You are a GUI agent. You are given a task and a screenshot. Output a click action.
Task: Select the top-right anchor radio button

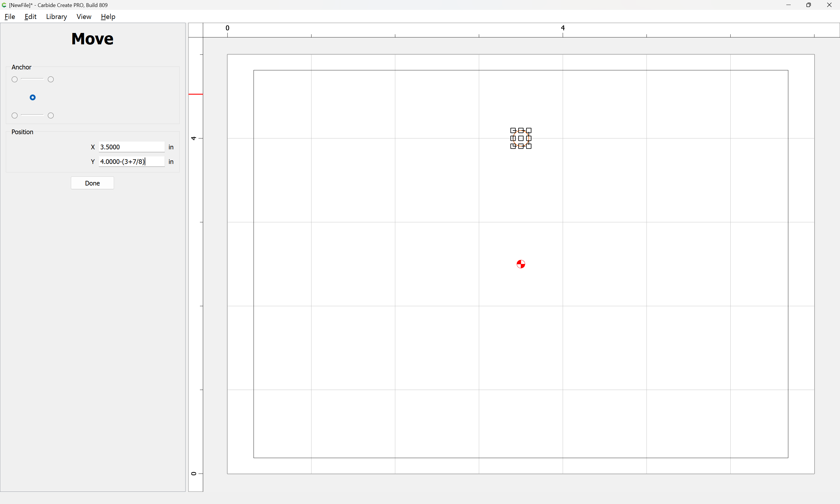pos(51,79)
